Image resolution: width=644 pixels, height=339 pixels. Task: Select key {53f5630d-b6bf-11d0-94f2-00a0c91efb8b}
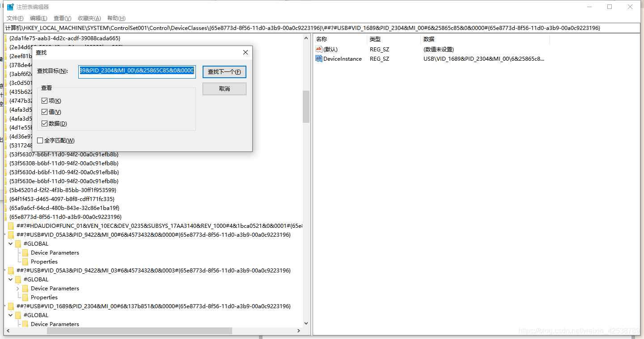click(64, 172)
